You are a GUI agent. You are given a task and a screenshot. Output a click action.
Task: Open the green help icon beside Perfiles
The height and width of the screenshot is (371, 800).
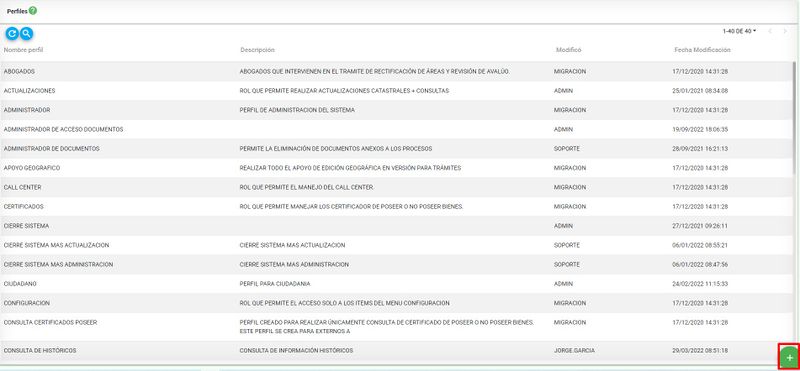(x=33, y=10)
